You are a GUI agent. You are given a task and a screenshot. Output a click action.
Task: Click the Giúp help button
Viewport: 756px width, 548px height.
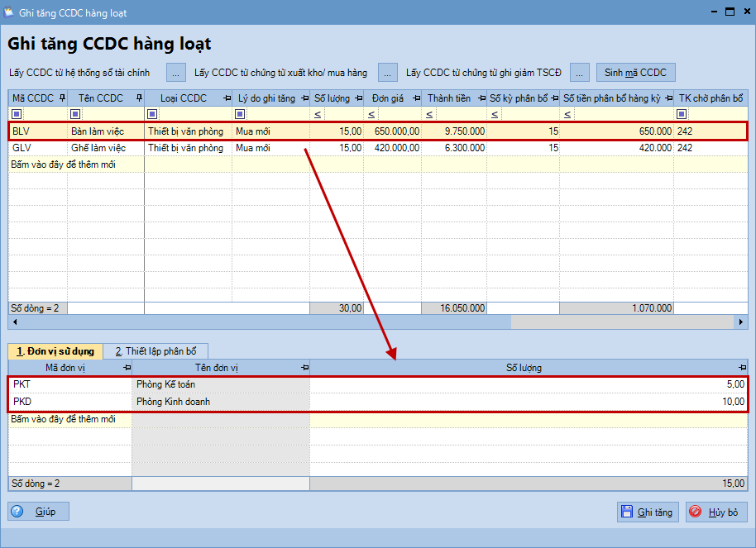coord(39,512)
